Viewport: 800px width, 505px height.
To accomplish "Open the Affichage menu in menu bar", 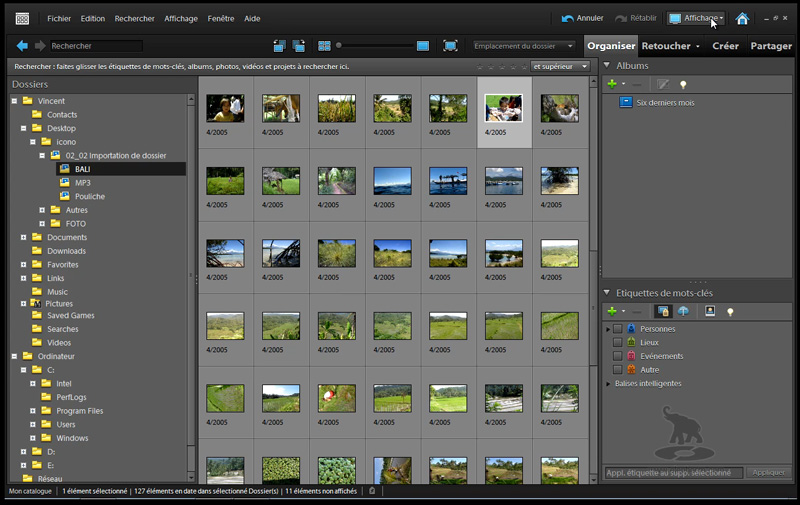I will [x=181, y=19].
